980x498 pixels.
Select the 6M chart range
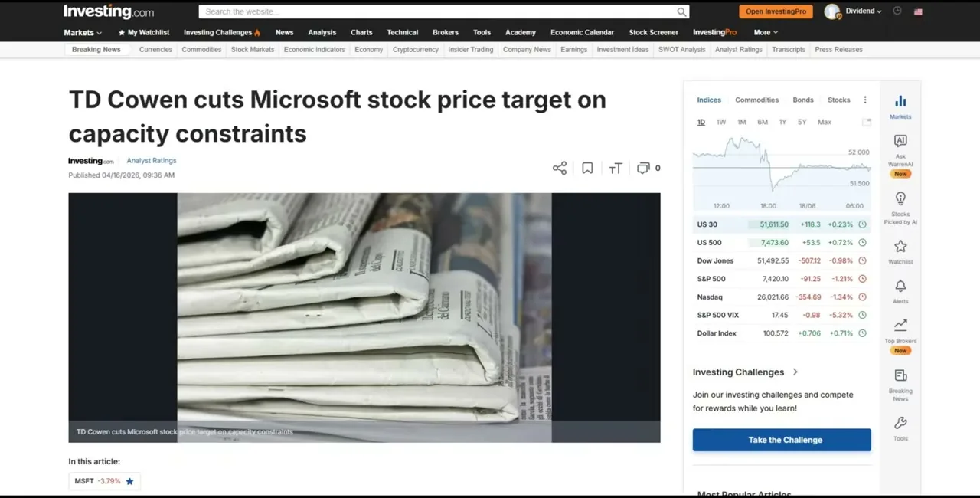(763, 122)
